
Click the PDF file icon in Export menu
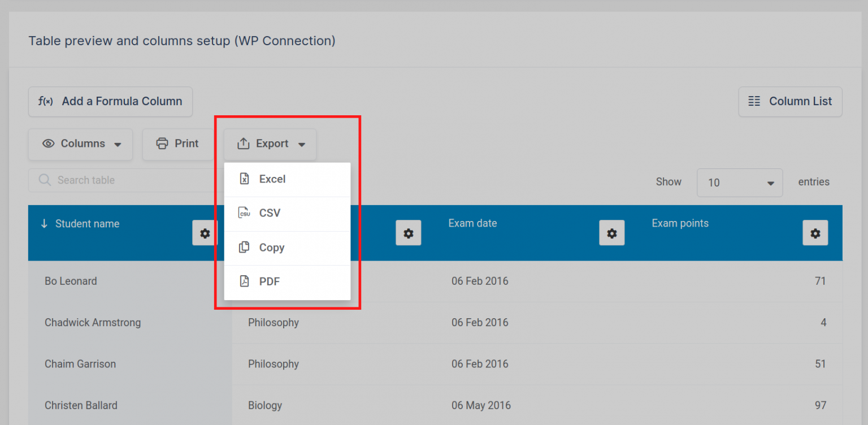coord(244,281)
